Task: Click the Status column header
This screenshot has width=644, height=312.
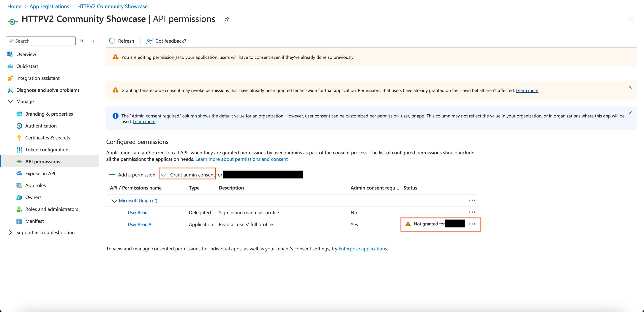Action: coord(410,188)
